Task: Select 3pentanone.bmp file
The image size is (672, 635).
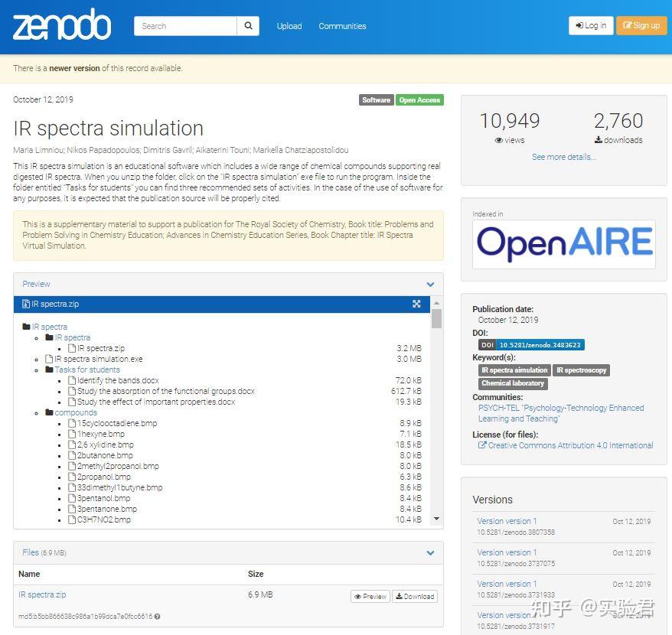Action: pyautogui.click(x=106, y=509)
